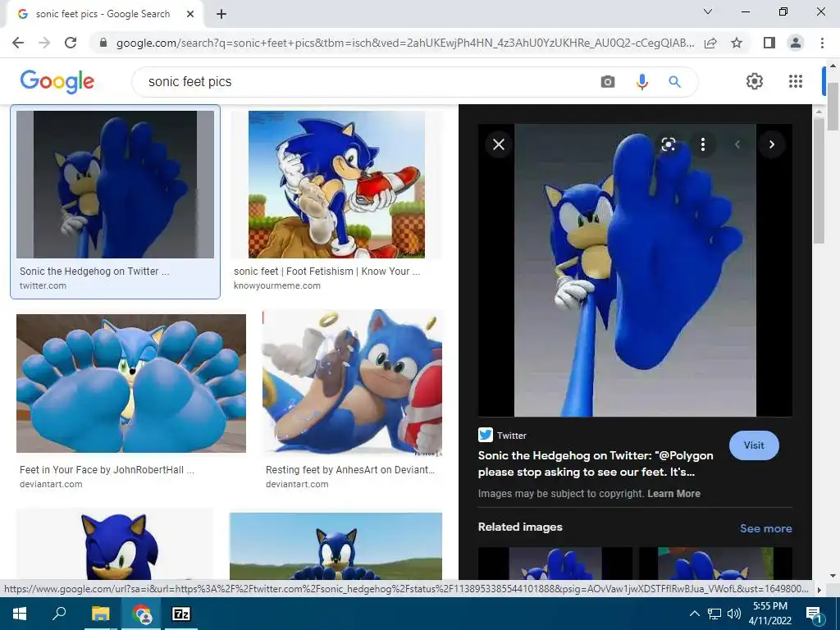This screenshot has height=630, width=840.
Task: Click Resting feet by AnhesArt caption
Action: tap(349, 470)
